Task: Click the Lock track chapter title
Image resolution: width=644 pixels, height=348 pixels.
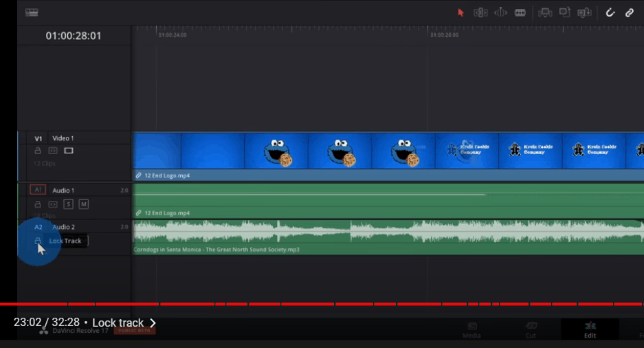Action: (x=118, y=323)
